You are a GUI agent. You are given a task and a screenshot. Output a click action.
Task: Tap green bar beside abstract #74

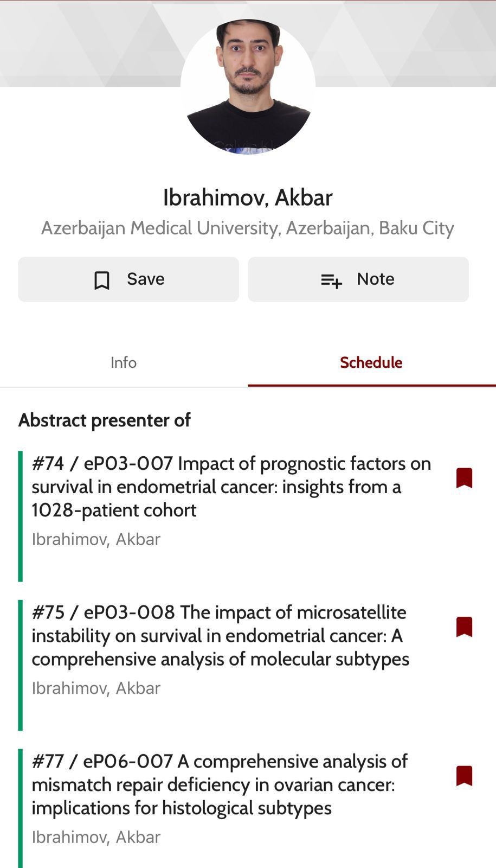click(x=21, y=516)
